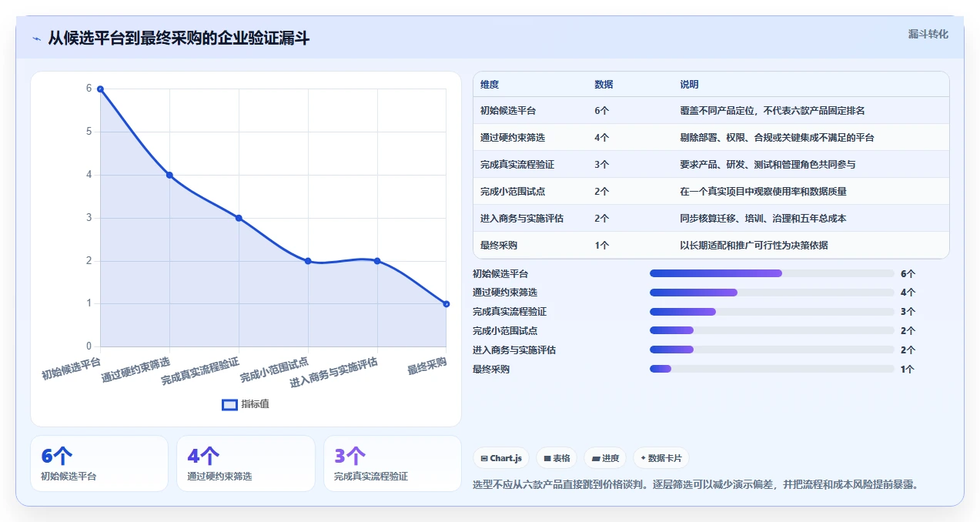Click the 说明 column header
Viewport: 980px width, 522px height.
(689, 85)
